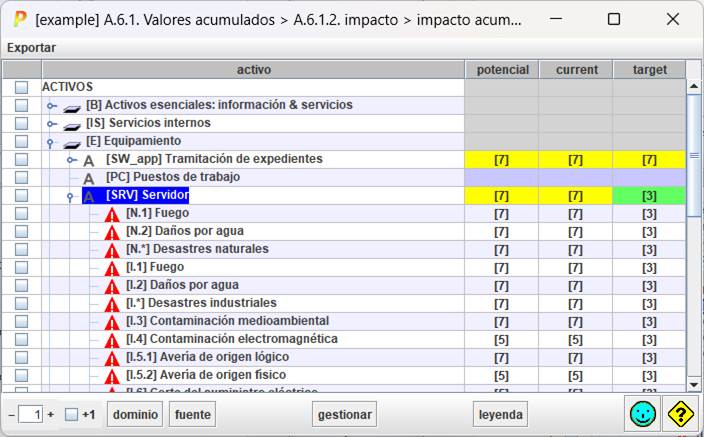The width and height of the screenshot is (704, 437).
Task: Click yellow potencial cell of Tramitación de expedientes
Action: [502, 159]
